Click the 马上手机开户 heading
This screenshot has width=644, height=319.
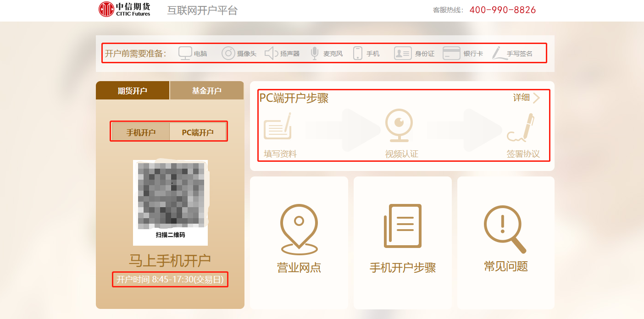(170, 260)
